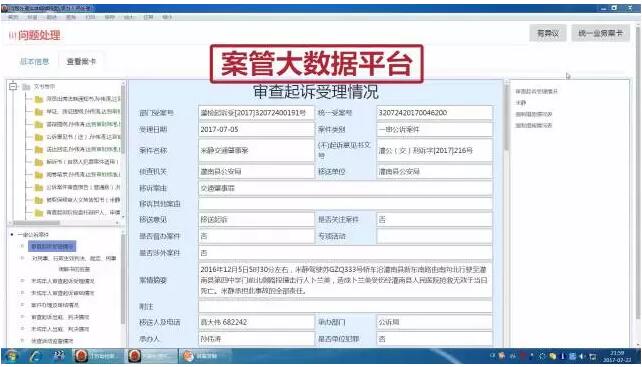The width and height of the screenshot is (642, 367).
Task: Click the 移诉案由 field showing 交通肇事罪
Action: coord(345,188)
